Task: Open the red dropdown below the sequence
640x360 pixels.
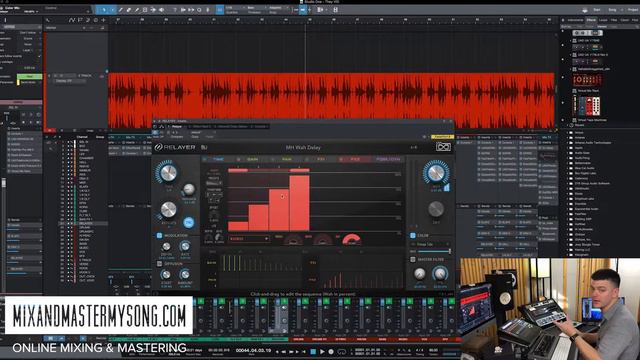Action: 249,239
